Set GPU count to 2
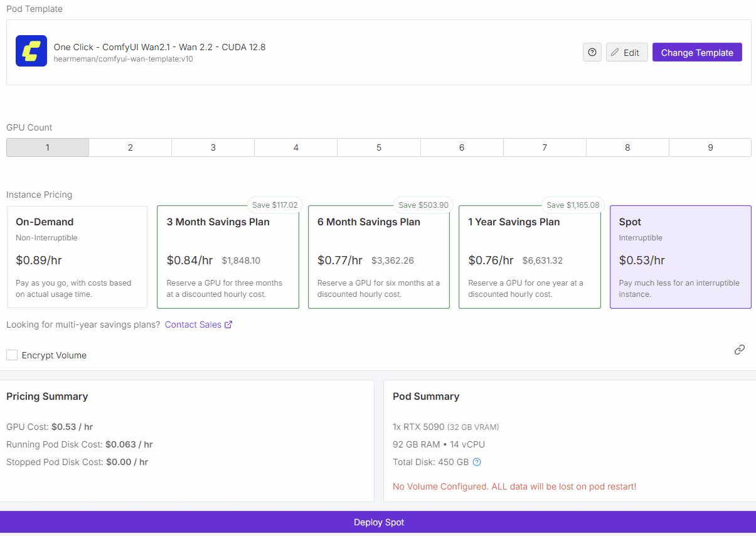756x536 pixels. [x=130, y=147]
